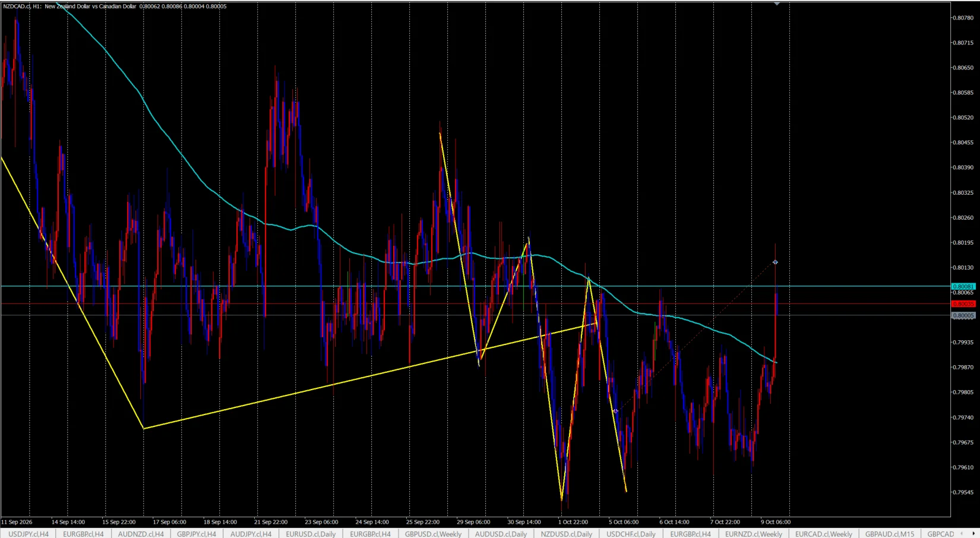Open the partially visible GBPCAD chart tab
Image resolution: width=980 pixels, height=538 pixels.
click(941, 534)
